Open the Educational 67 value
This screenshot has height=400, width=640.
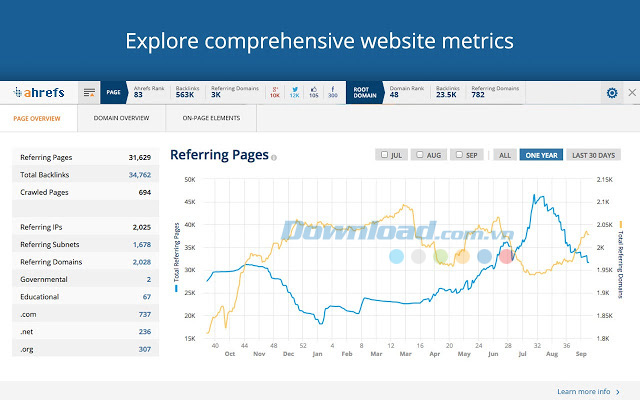pos(147,297)
